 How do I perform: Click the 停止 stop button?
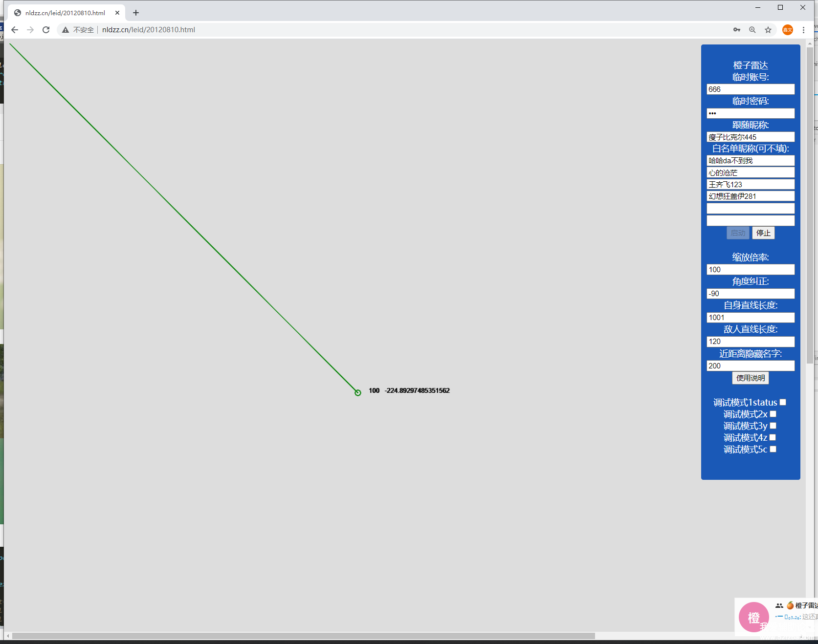[763, 233]
